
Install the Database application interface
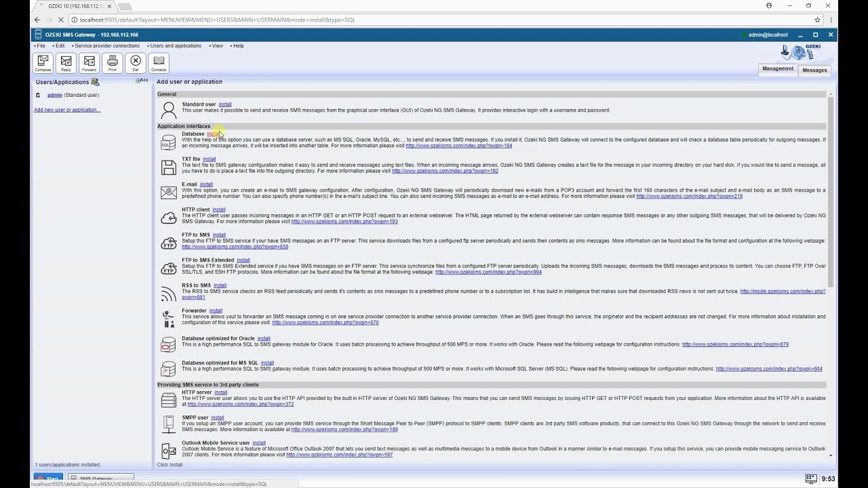214,134
